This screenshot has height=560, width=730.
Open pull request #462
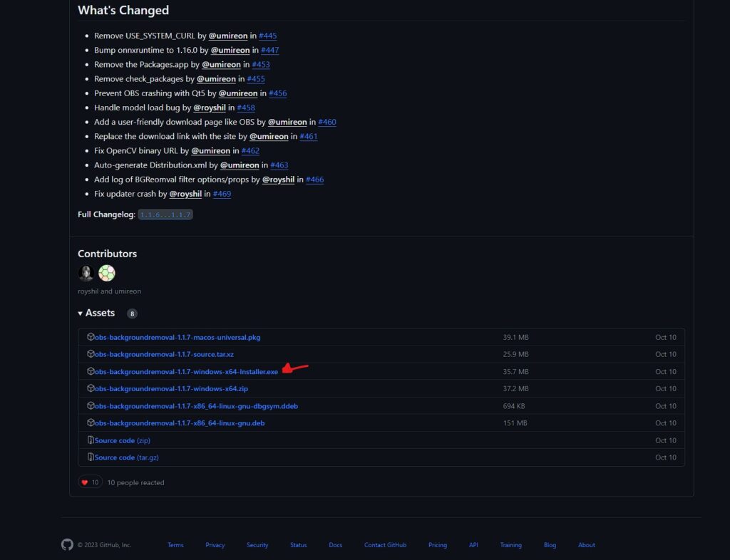point(250,151)
